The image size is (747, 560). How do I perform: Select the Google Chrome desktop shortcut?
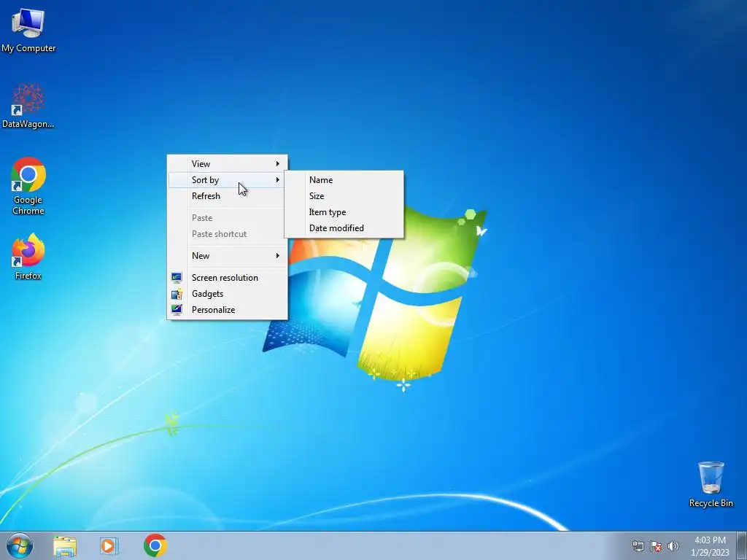[x=28, y=186]
